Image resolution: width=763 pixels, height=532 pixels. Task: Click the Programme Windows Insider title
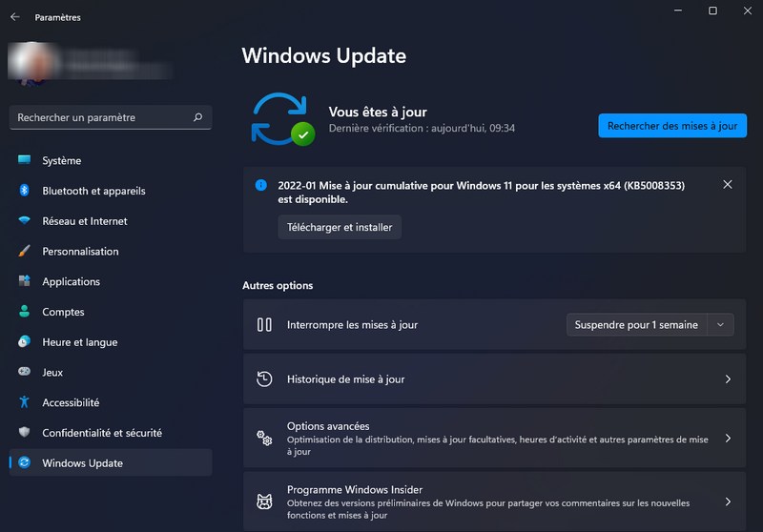pyautogui.click(x=354, y=489)
